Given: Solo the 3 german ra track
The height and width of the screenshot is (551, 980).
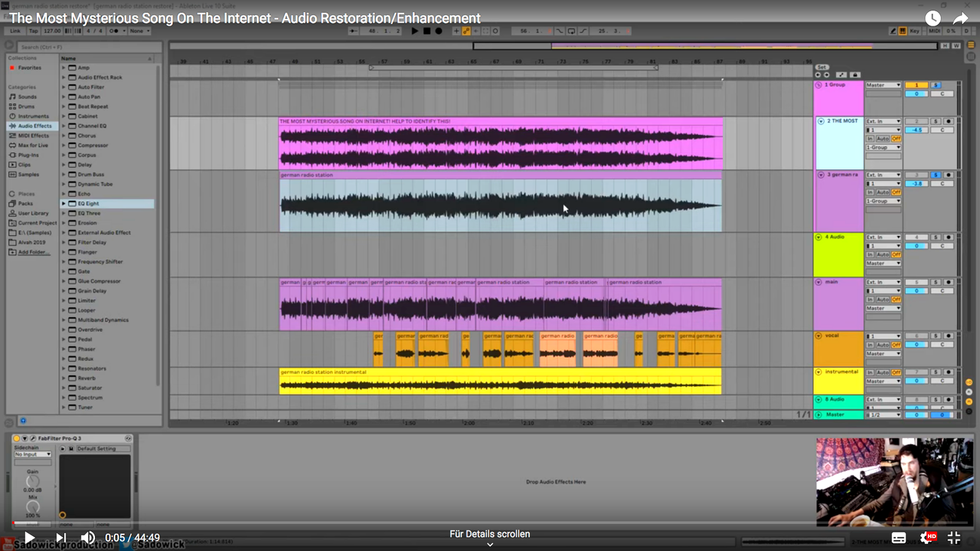Looking at the screenshot, I should tap(936, 175).
